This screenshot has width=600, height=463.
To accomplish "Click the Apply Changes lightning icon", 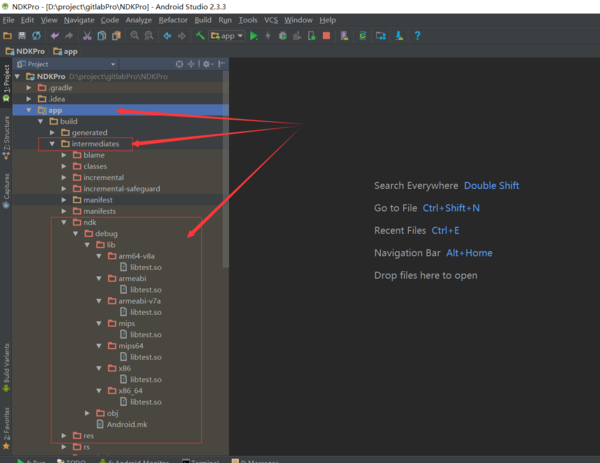I will (268, 36).
